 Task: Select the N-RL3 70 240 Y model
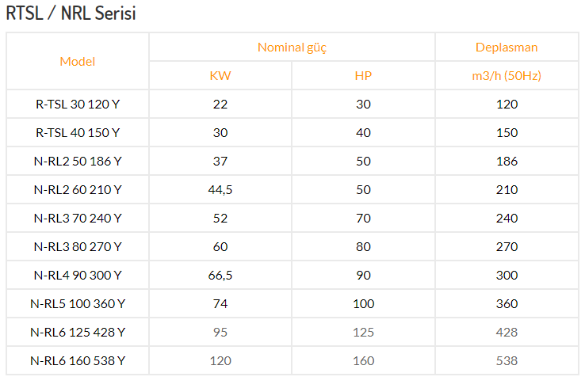click(x=78, y=219)
